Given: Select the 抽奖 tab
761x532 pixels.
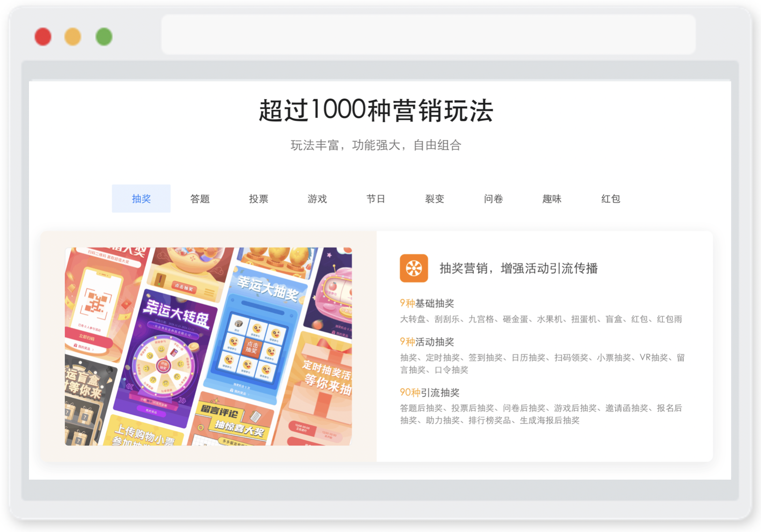Looking at the screenshot, I should (141, 199).
